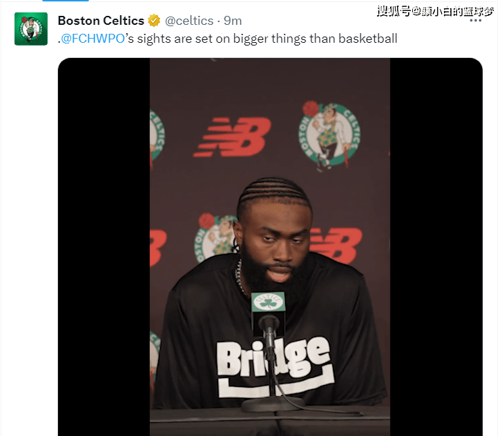Select the blue active tab indicator at top

66,1
